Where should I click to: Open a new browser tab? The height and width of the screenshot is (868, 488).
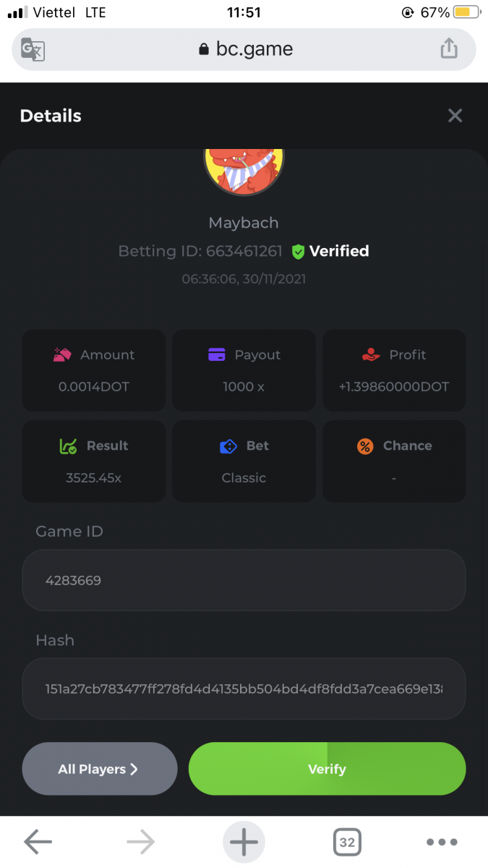click(x=244, y=842)
